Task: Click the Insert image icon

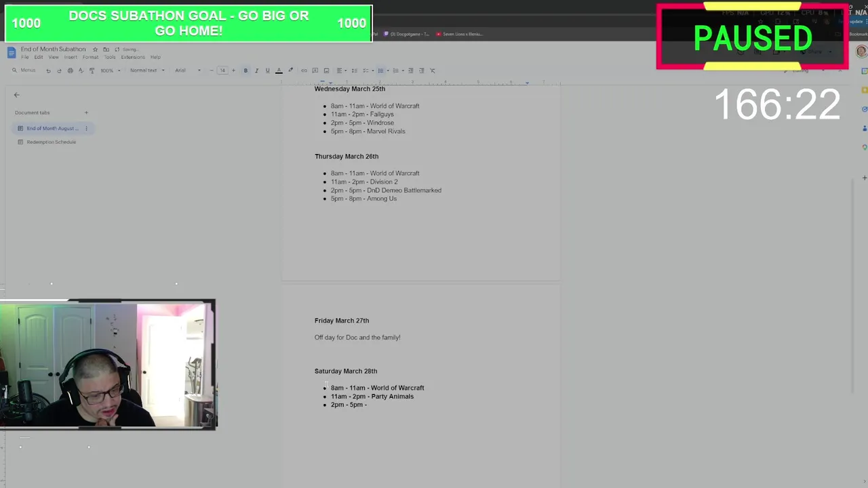Action: (326, 70)
